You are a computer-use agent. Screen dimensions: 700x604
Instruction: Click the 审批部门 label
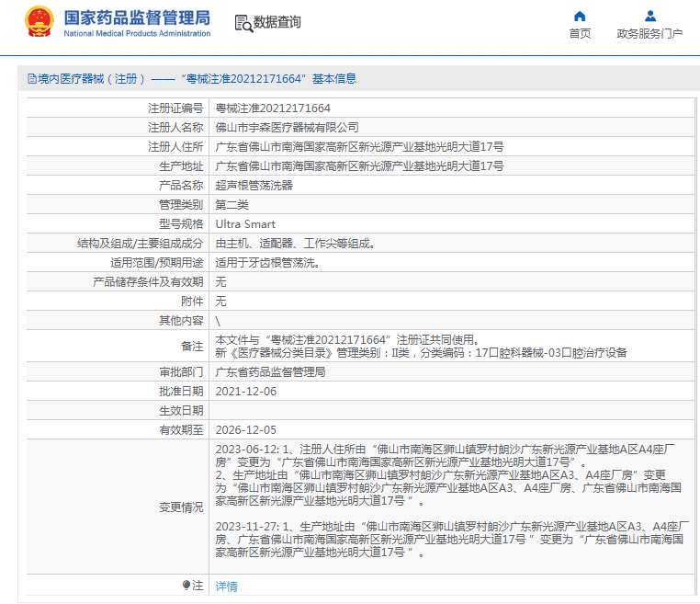click(x=181, y=371)
